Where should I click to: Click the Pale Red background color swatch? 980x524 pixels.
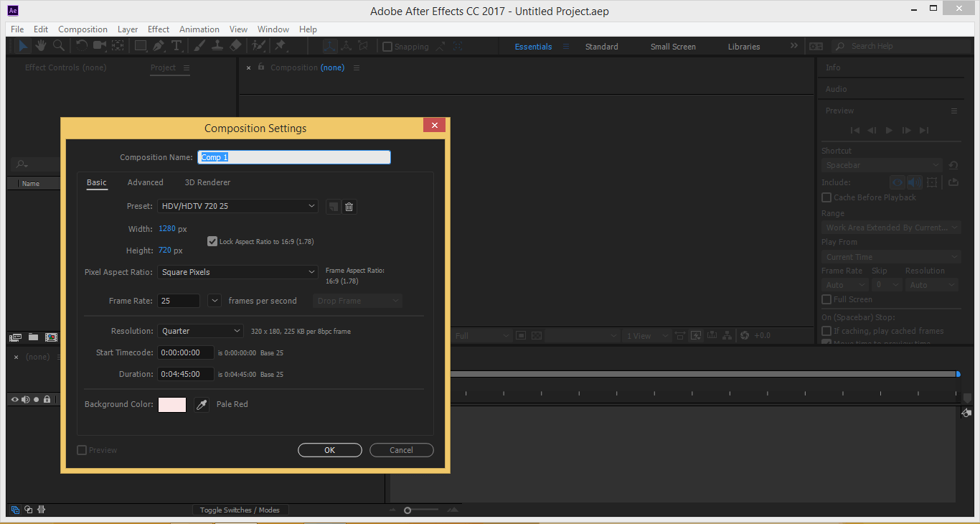(x=172, y=405)
